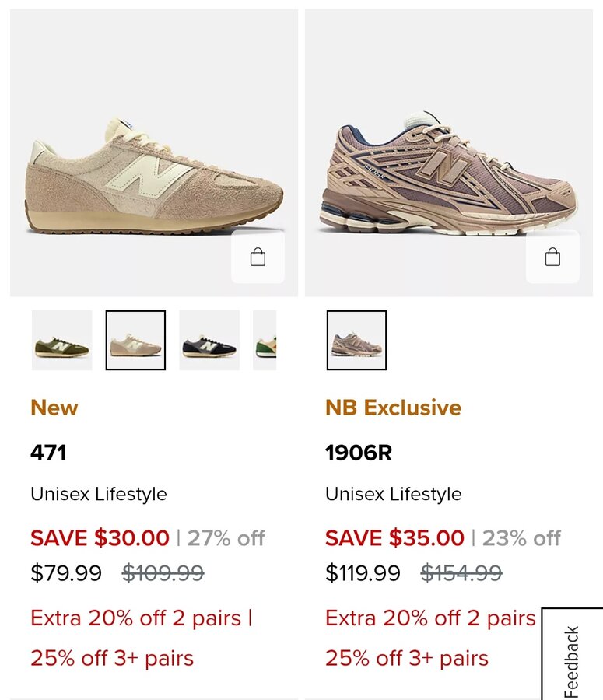The height and width of the screenshot is (700, 603).
Task: Select the black 471 color swatch
Action: [x=209, y=341]
